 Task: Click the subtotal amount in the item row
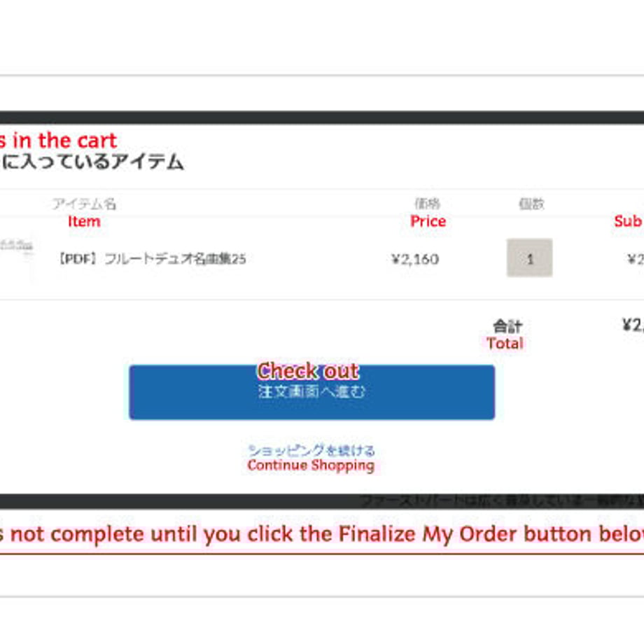tap(636, 259)
